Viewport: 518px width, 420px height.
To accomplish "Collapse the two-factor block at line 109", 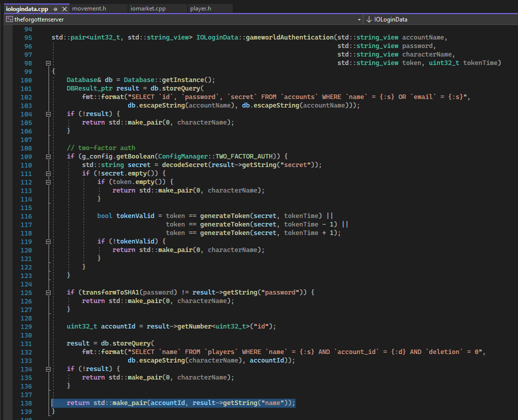I will (x=48, y=156).
